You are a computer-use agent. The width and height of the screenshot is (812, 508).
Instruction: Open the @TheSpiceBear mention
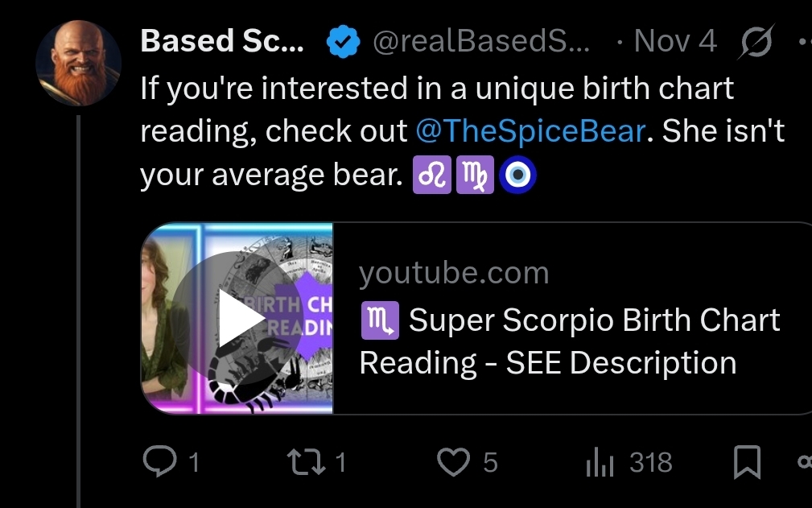click(x=530, y=132)
